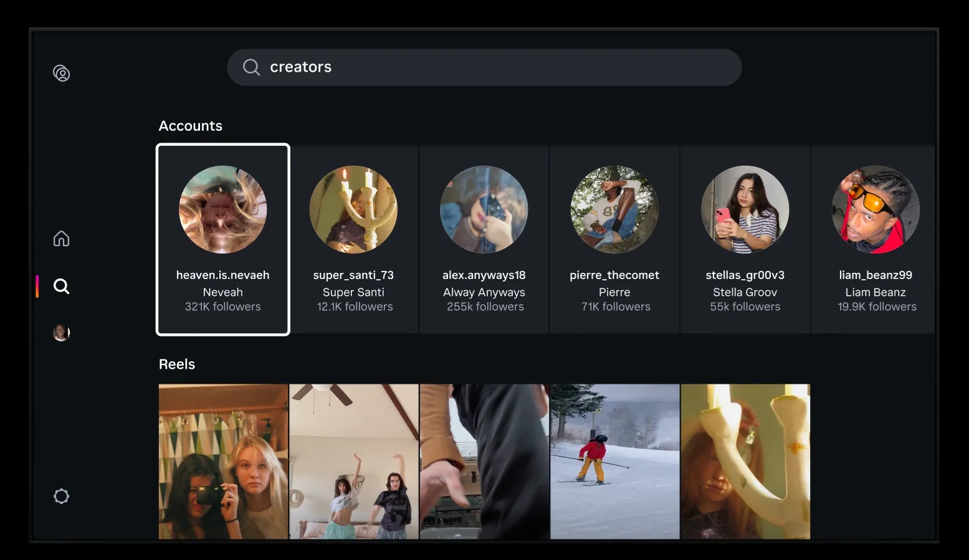The height and width of the screenshot is (560, 969).
Task: Open the account switcher icon top-left
Action: (x=61, y=73)
